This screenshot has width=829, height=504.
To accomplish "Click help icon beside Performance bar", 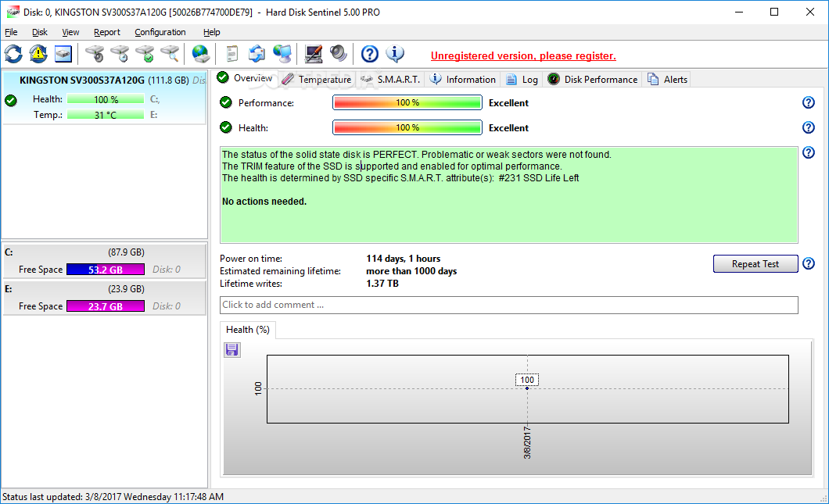I will pyautogui.click(x=809, y=102).
